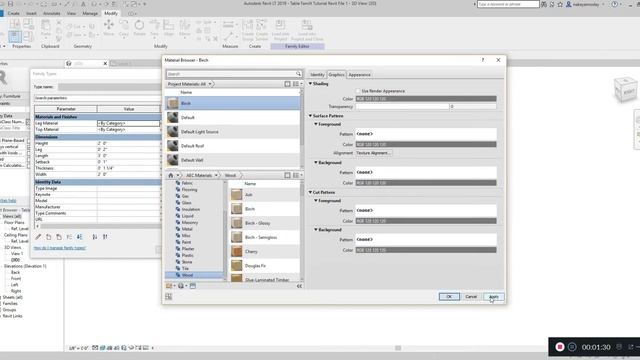Enable Use Render Appearance checkbox
This screenshot has width=640, height=360.
358,91
